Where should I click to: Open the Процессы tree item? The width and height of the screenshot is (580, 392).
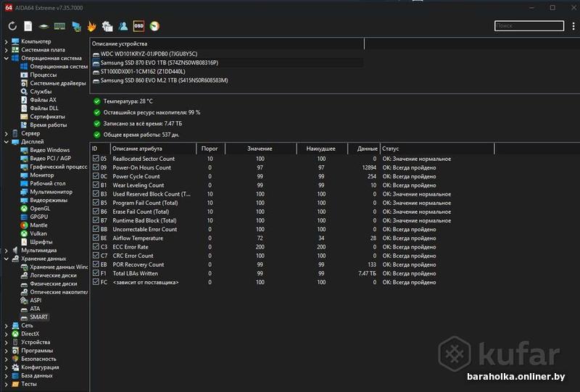click(43, 75)
